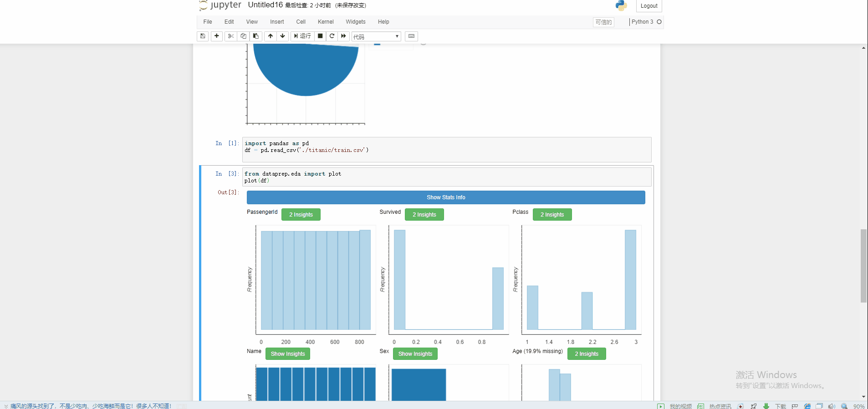The image size is (868, 409).
Task: Show the 2 Insights for Age
Action: [587, 354]
